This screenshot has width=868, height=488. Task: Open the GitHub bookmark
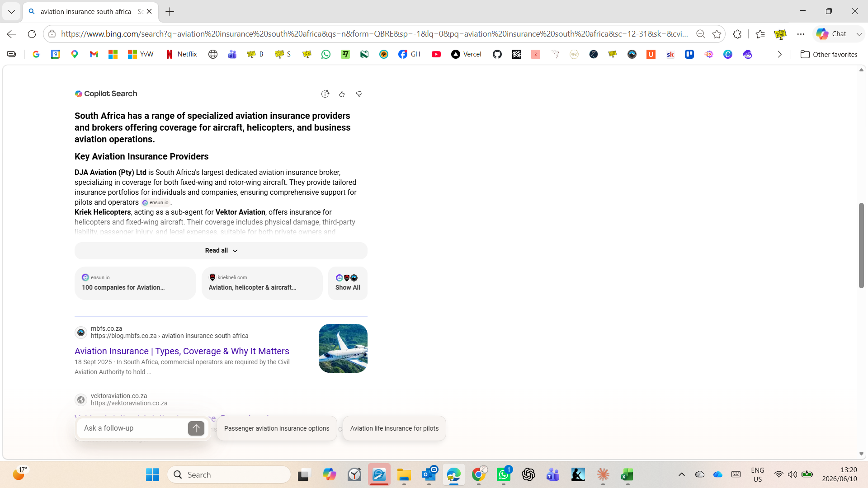497,54
